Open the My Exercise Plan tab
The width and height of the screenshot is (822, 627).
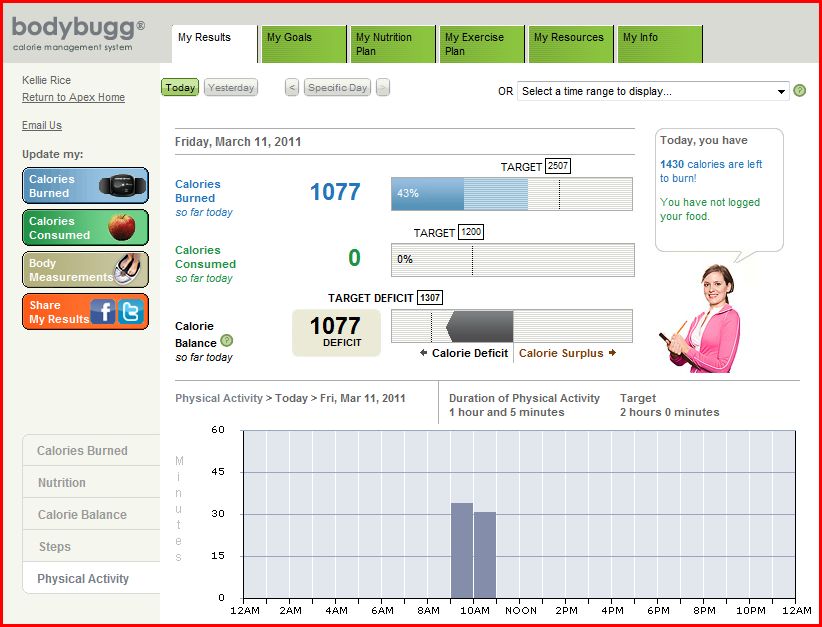click(482, 44)
